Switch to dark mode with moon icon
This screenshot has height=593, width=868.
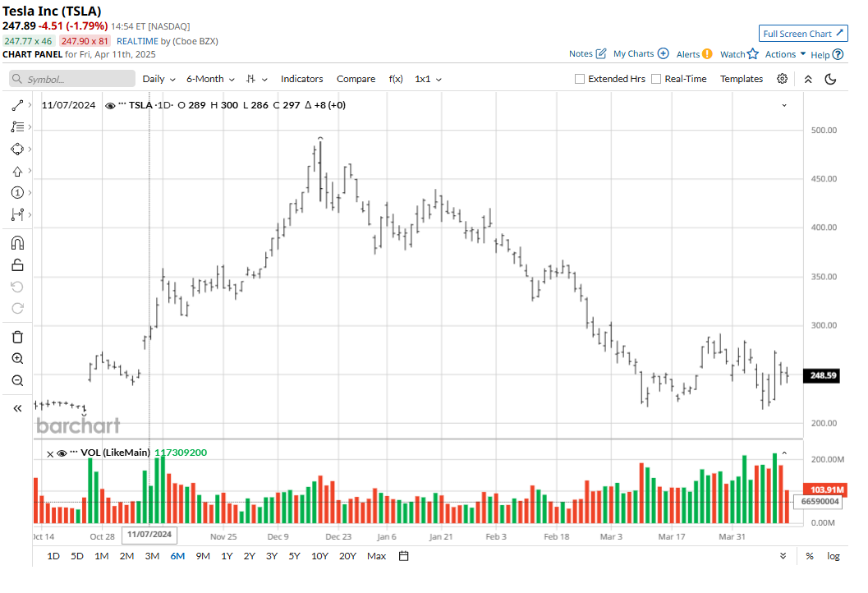coord(830,79)
